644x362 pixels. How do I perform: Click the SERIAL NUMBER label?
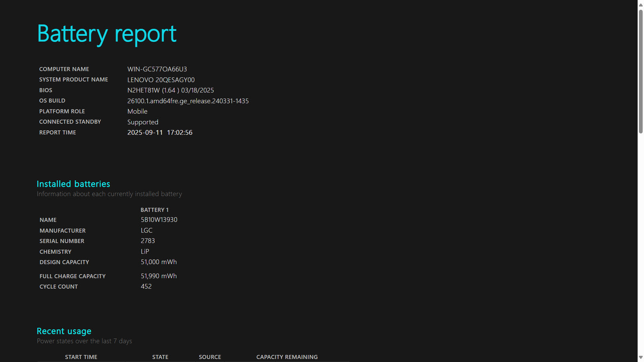(62, 241)
